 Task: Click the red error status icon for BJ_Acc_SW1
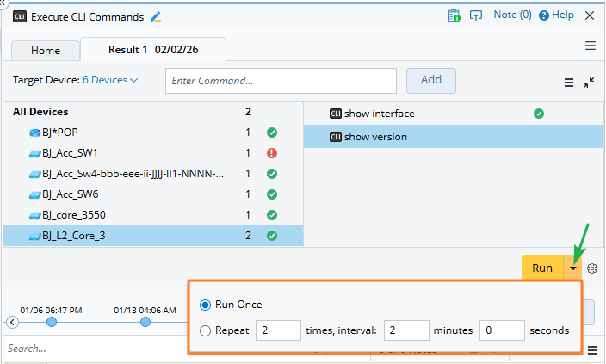[x=271, y=153]
